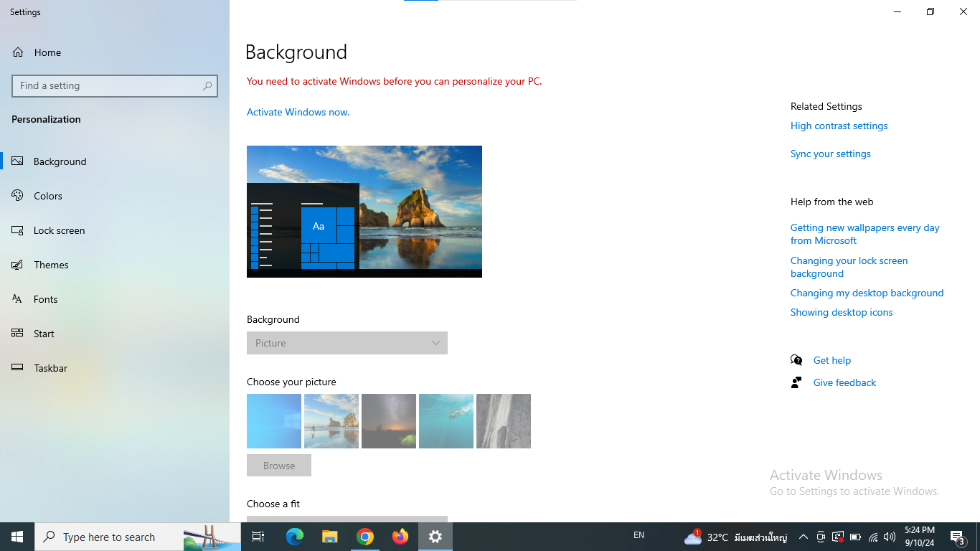Open the Windows Start menu
The width and height of the screenshot is (980, 551).
coord(17,537)
